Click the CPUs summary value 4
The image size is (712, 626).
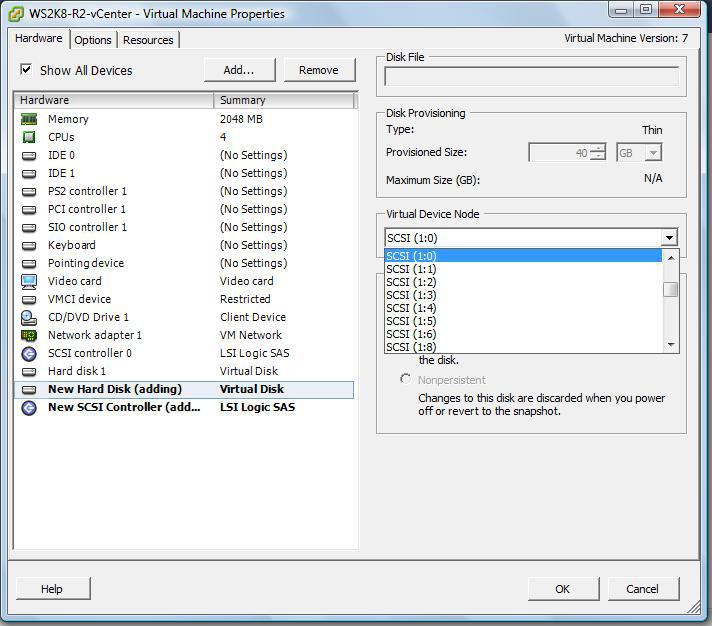223,137
